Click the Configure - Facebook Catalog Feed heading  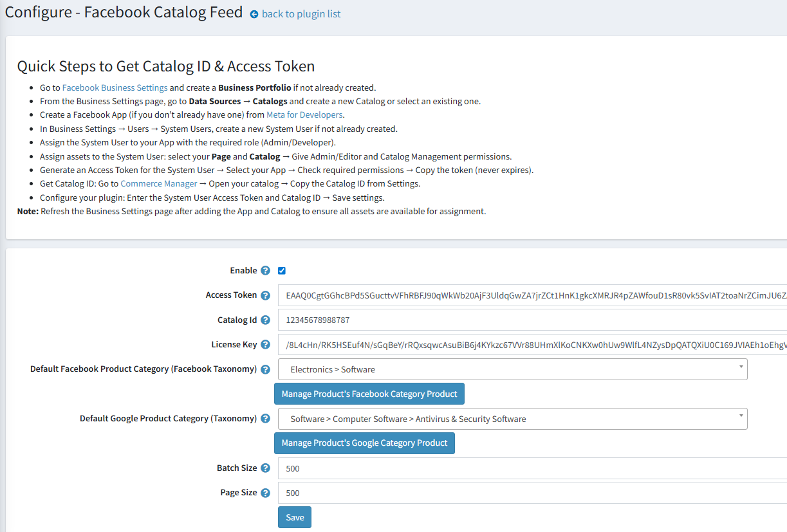click(124, 12)
